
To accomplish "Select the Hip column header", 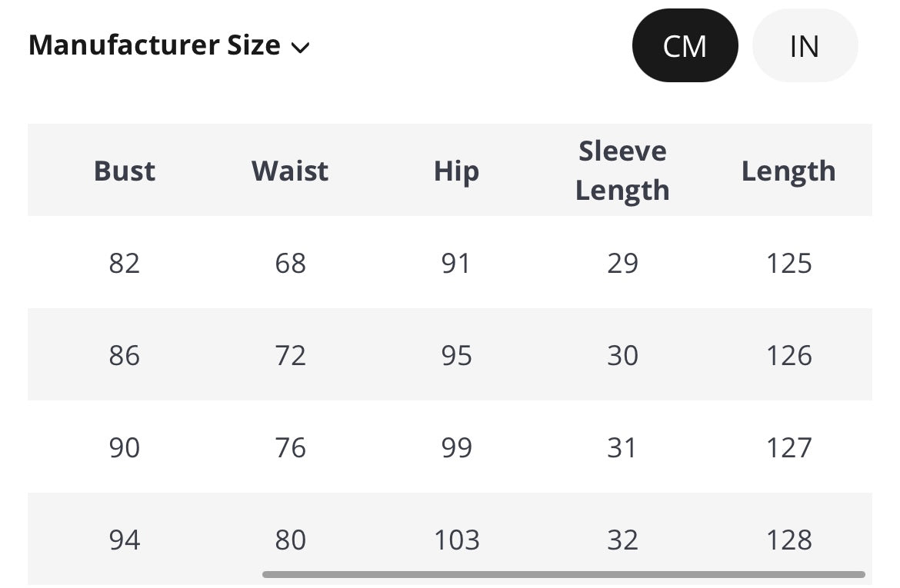I will (x=456, y=171).
